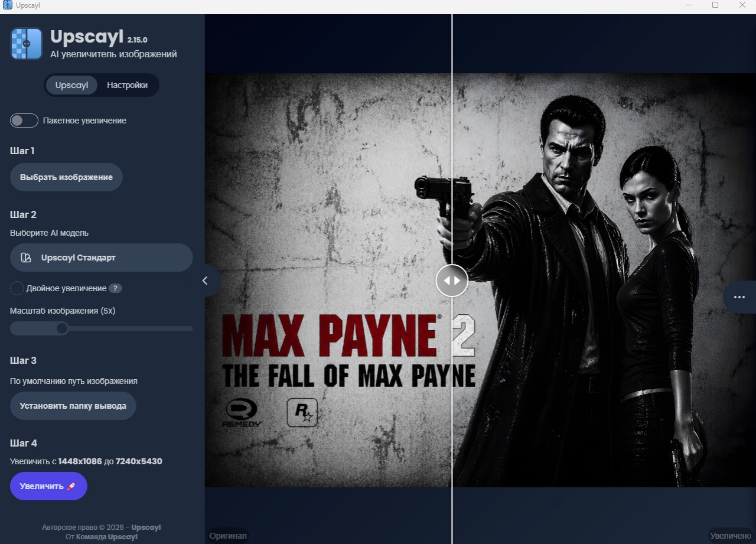756x544 pixels.
Task: Click the Upscayl icon in title bar
Action: click(8, 5)
